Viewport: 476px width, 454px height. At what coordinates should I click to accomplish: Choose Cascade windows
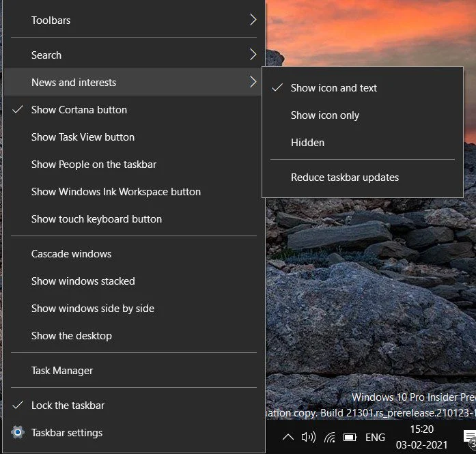pyautogui.click(x=134, y=254)
